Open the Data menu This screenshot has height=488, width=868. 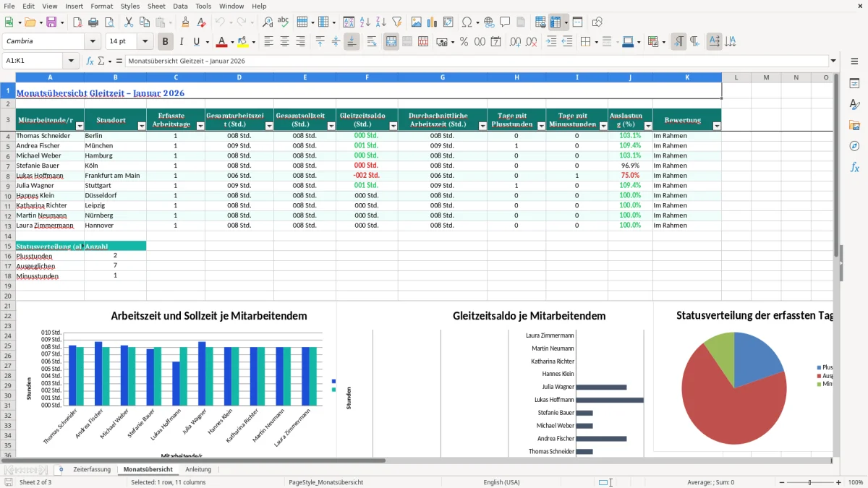[180, 6]
